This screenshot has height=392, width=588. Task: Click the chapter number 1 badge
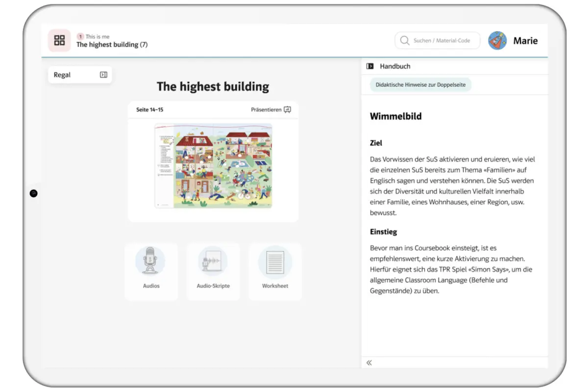point(80,36)
